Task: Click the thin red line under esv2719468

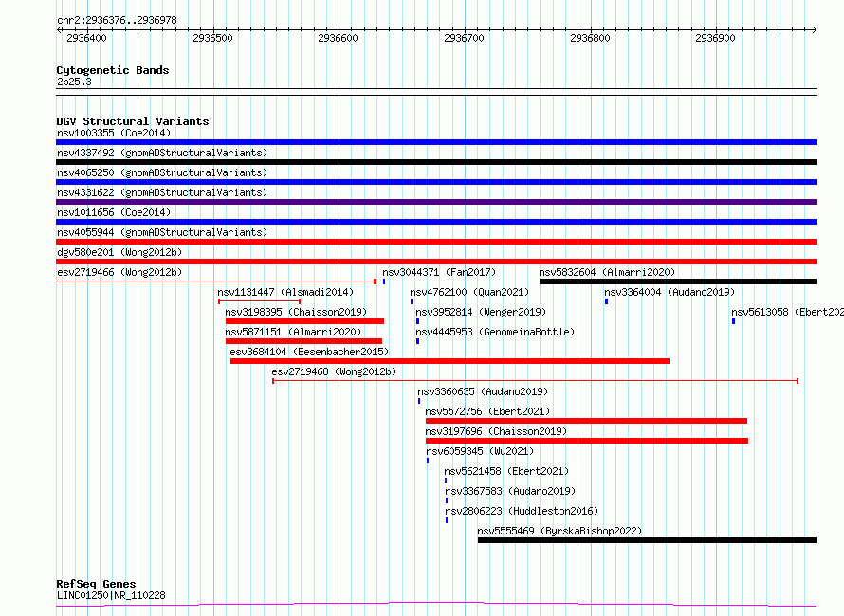Action: point(536,381)
